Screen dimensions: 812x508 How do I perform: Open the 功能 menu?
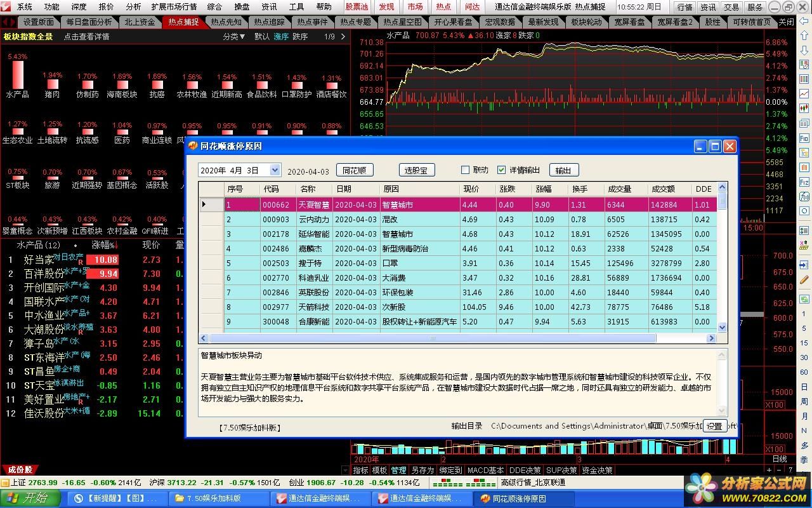pyautogui.click(x=51, y=7)
